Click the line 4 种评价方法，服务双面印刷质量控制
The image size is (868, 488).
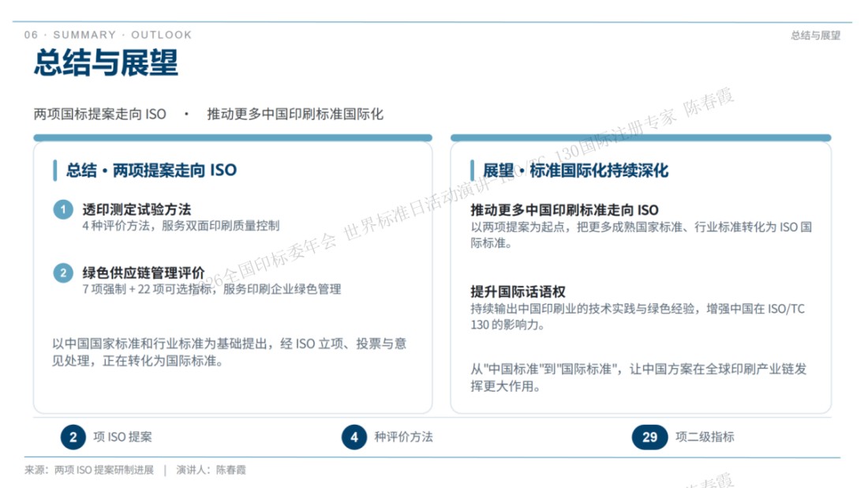[181, 226]
